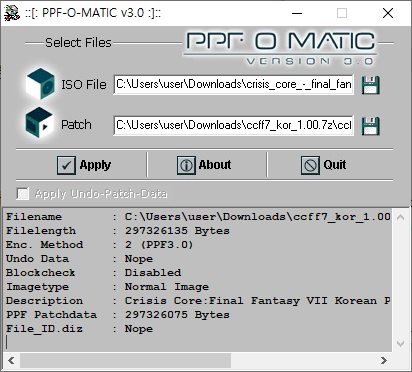412x372 pixels.
Task: Click '2 (PPF3.0)' enc method value
Action: 159,245
